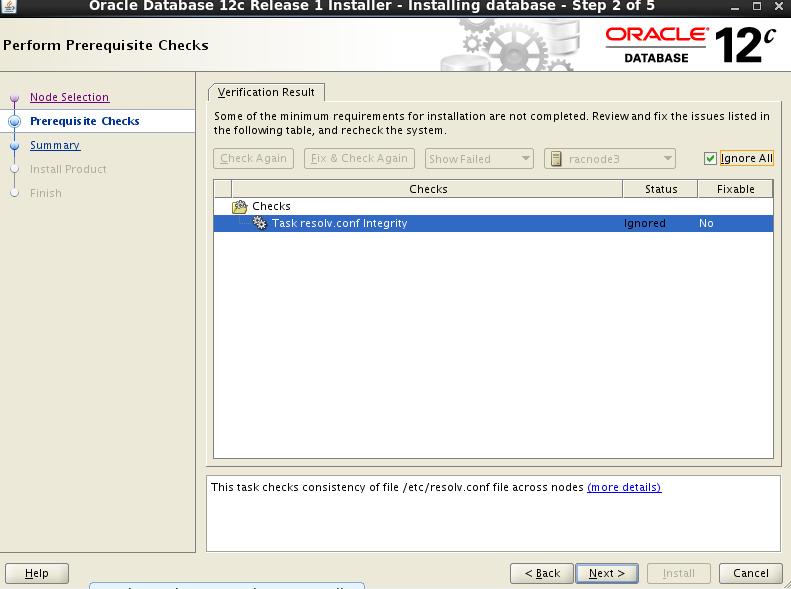
Task: Uncheck the Ignore All checkbox
Action: point(710,158)
